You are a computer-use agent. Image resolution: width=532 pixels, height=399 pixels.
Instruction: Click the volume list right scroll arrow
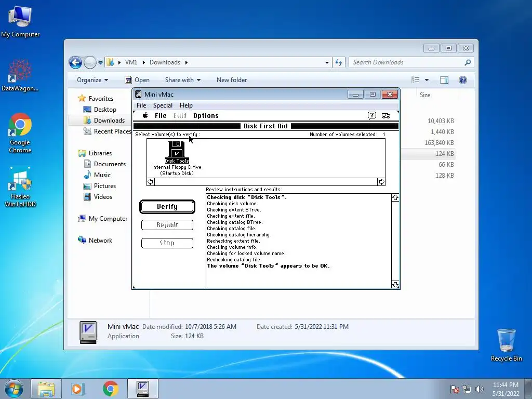coord(381,182)
